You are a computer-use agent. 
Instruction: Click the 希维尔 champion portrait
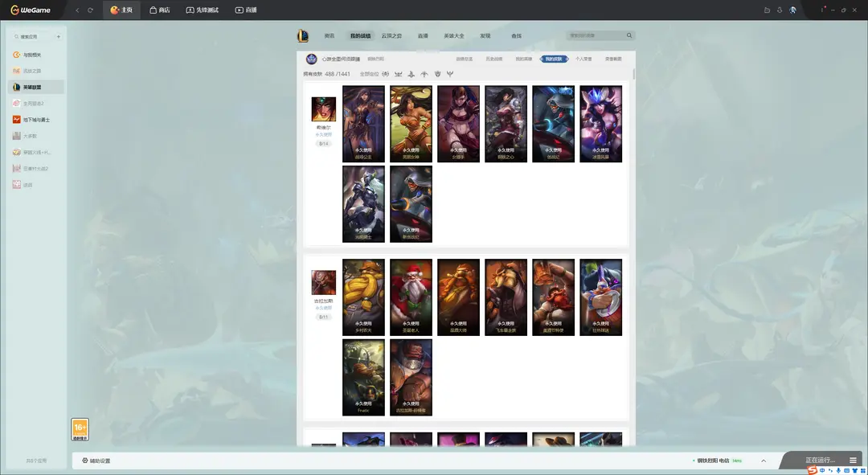pyautogui.click(x=324, y=109)
